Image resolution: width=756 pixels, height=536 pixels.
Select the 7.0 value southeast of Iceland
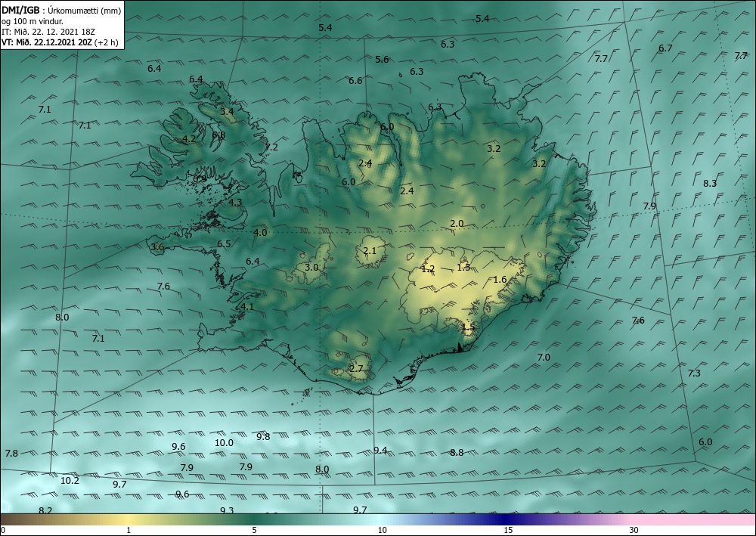click(544, 357)
